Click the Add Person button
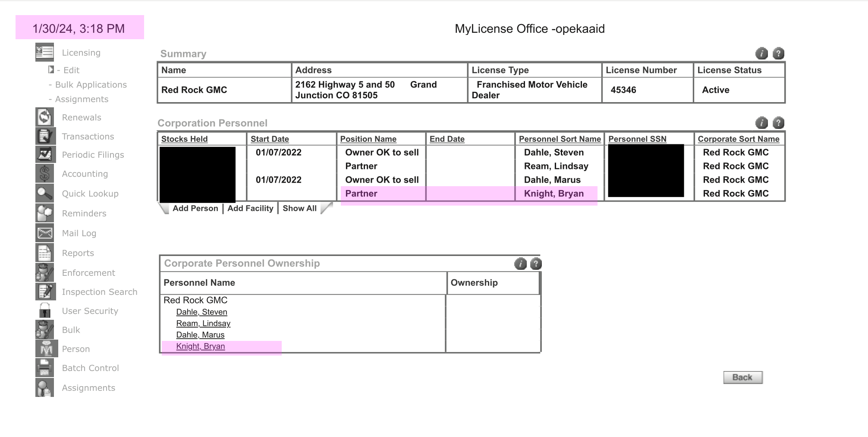This screenshot has width=868, height=437. 195,209
